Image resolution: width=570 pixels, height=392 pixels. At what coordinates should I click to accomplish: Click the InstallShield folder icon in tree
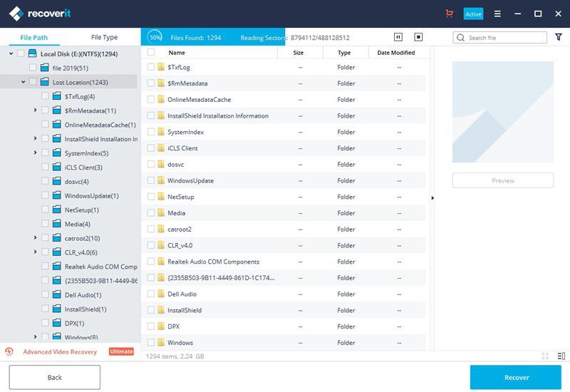[57, 309]
